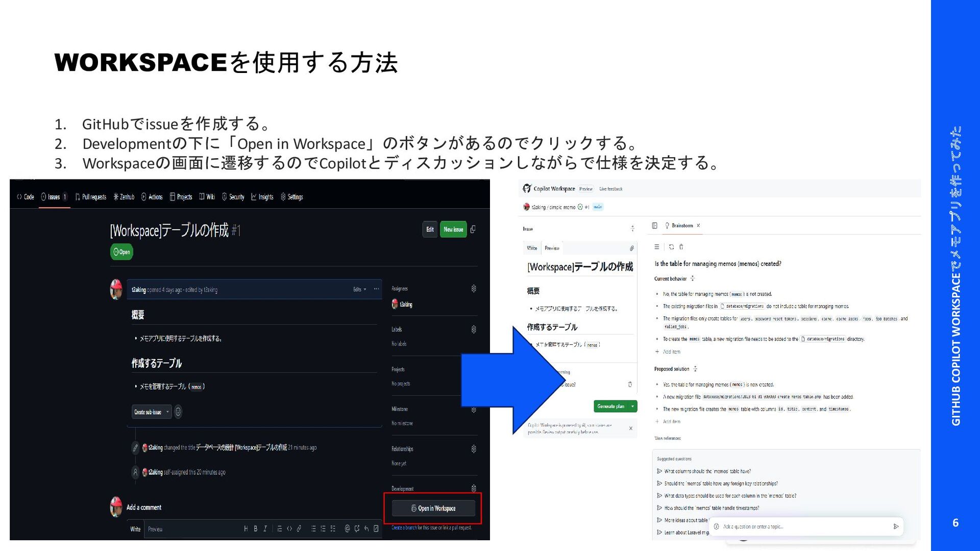
Task: Insert code with the angle brackets icon
Action: [289, 529]
